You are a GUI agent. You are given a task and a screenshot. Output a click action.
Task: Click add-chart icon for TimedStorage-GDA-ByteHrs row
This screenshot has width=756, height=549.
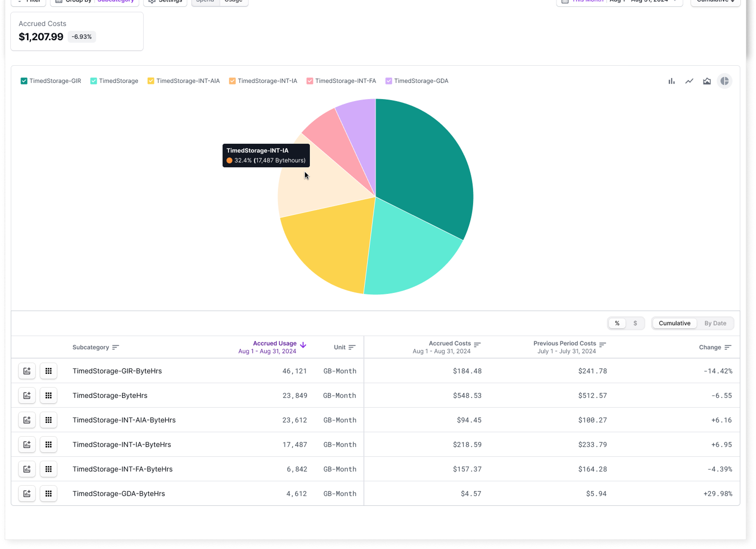(27, 494)
